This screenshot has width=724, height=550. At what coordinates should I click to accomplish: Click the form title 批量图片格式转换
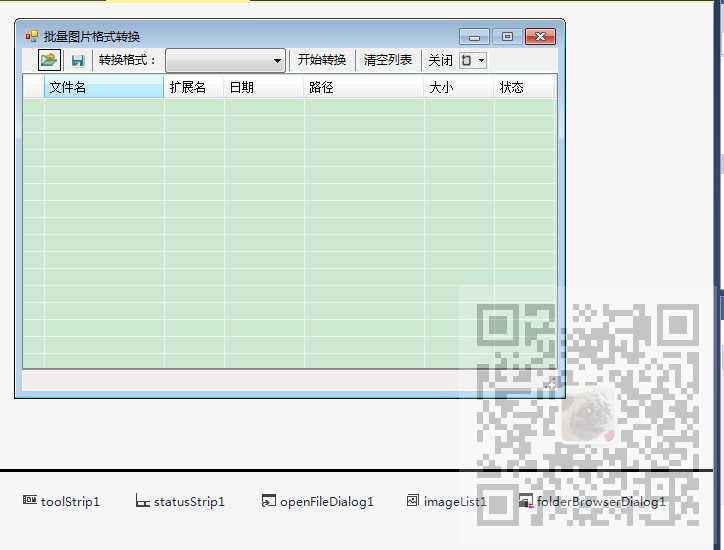point(91,36)
